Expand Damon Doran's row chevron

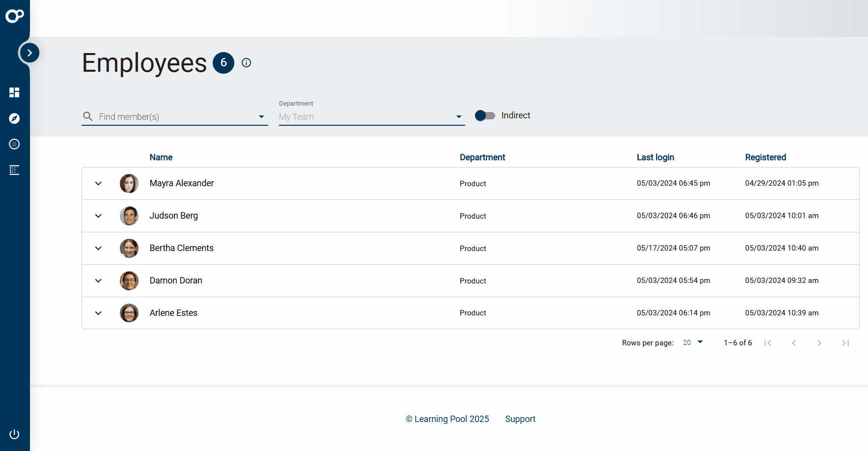coord(98,281)
